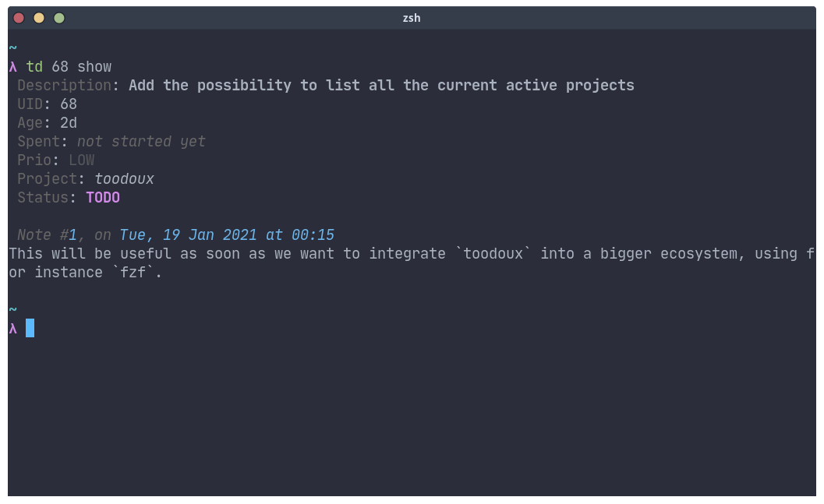824x504 pixels.
Task: Click the Description label
Action: (64, 86)
